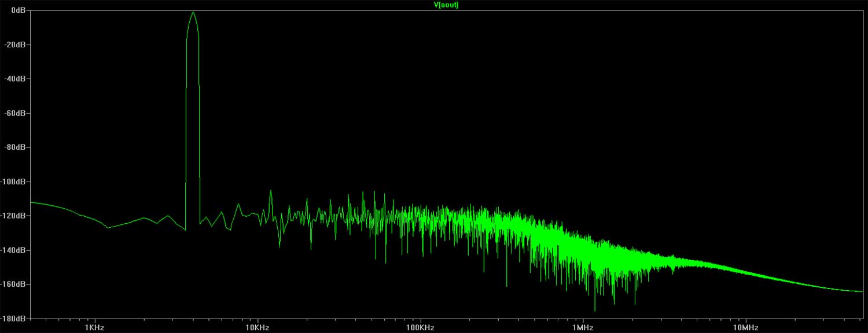Click the 10MHz frequency axis label
The height and width of the screenshot is (333, 868).
745,328
